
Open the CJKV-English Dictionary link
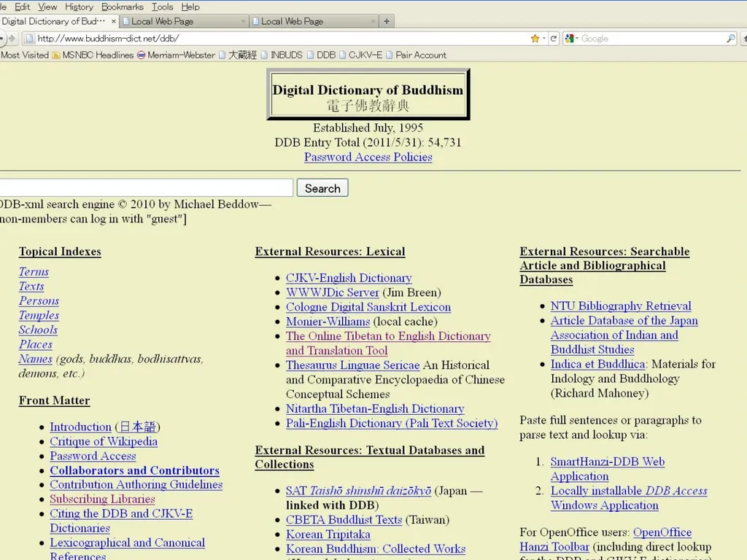coord(349,278)
